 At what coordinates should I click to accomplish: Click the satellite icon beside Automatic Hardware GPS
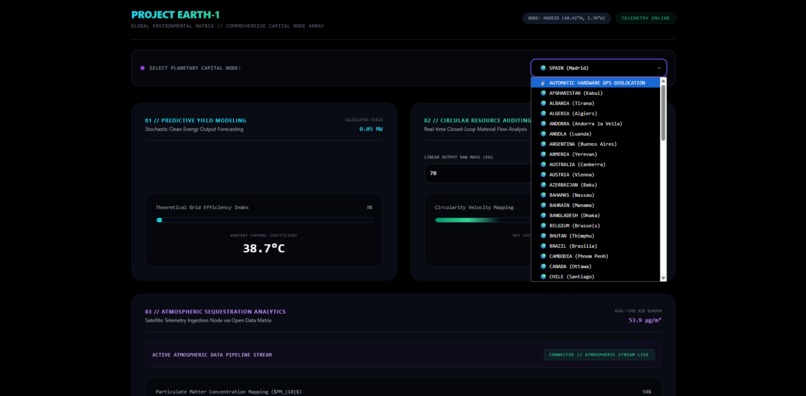pos(543,83)
